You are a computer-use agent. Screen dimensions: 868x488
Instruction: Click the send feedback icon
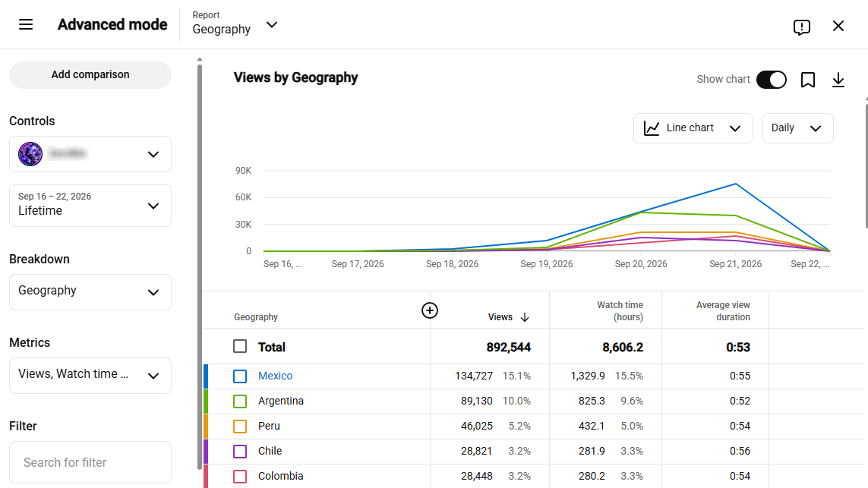point(801,27)
